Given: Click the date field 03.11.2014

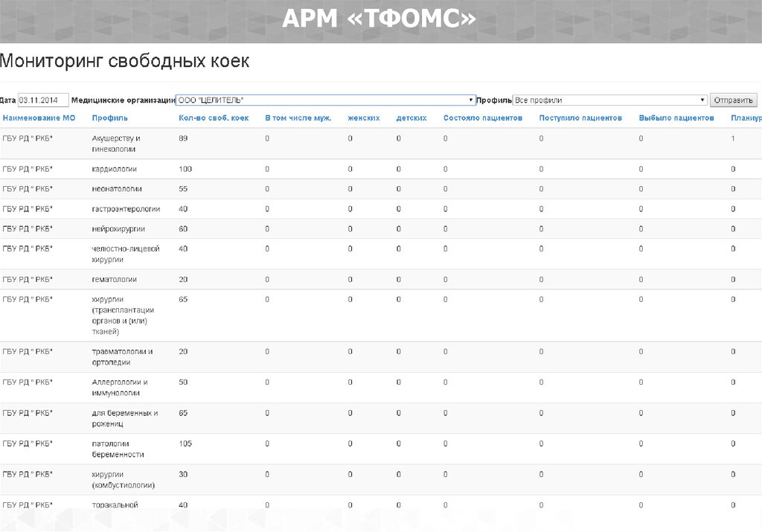Looking at the screenshot, I should coord(43,100).
